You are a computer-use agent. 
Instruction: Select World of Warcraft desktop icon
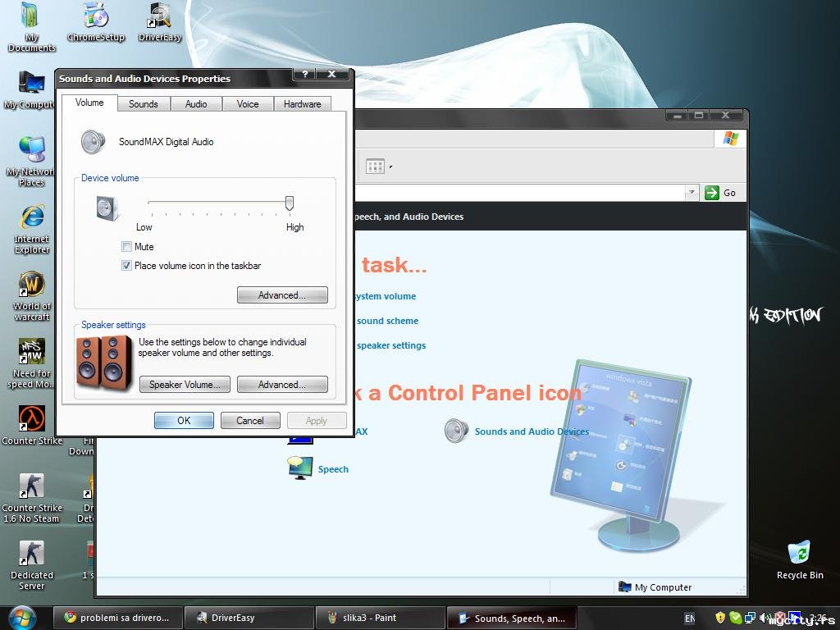32,295
